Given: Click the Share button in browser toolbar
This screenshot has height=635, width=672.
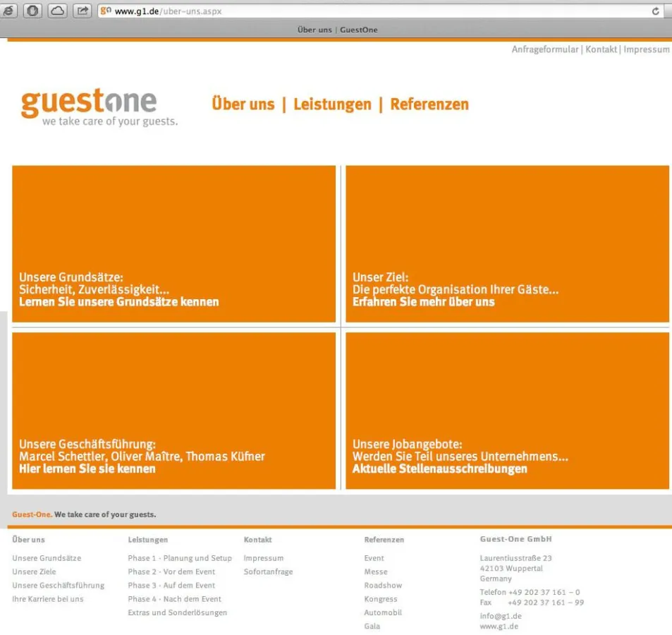Looking at the screenshot, I should point(83,11).
